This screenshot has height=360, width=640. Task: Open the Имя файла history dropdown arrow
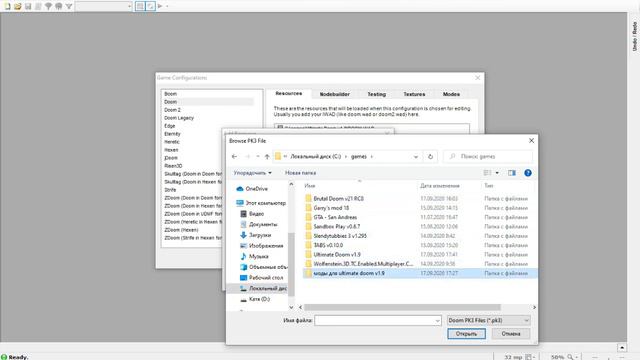click(438, 320)
